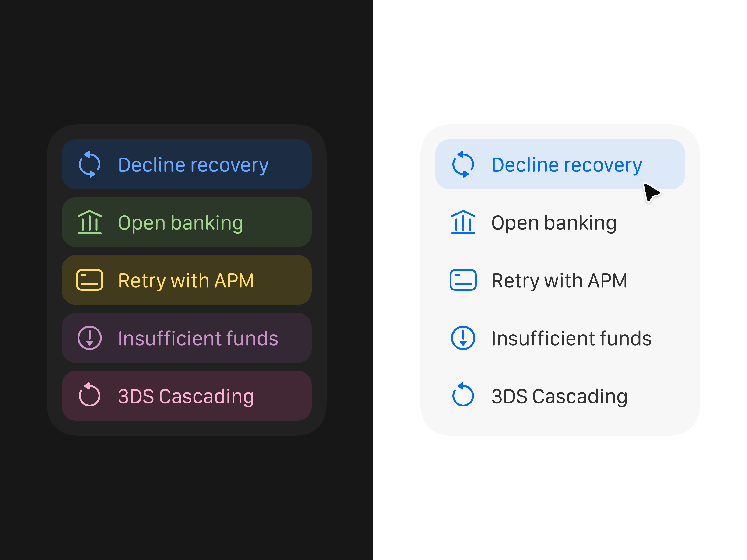Click the blue rotate icon in light menu
The width and height of the screenshot is (747, 560).
click(463, 394)
